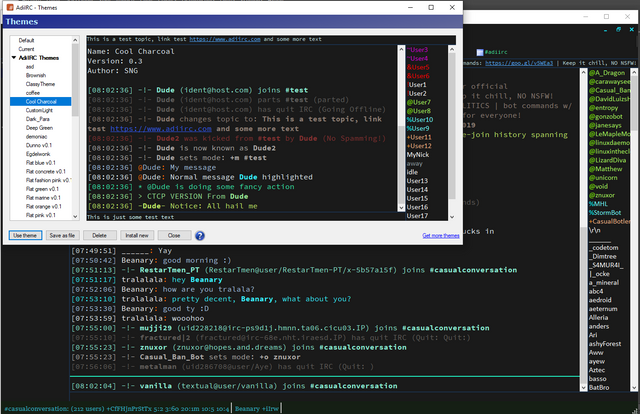
Task: Select BatBro in channel nicklist
Action: click(599, 387)
